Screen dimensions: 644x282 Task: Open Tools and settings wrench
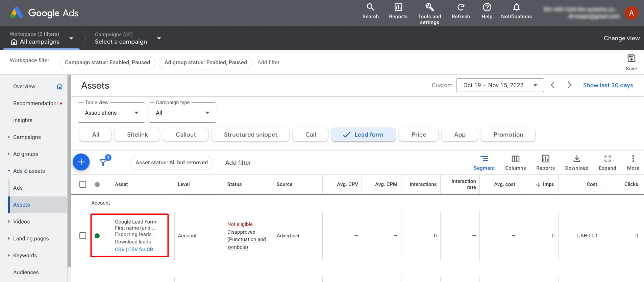(429, 7)
